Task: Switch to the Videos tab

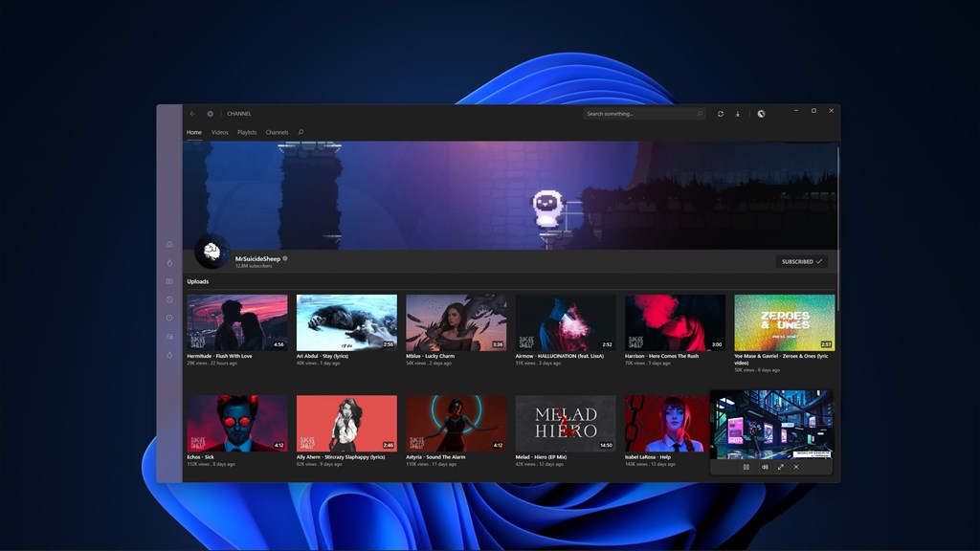Action: tap(220, 132)
